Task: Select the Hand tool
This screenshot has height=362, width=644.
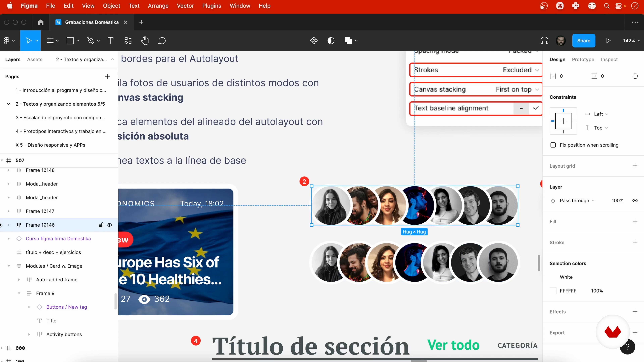Action: 145,40
